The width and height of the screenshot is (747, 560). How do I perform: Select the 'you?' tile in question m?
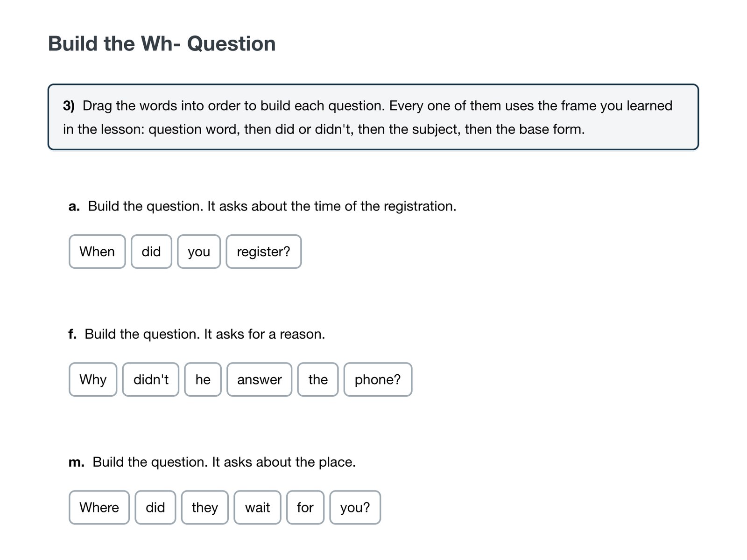(x=355, y=507)
